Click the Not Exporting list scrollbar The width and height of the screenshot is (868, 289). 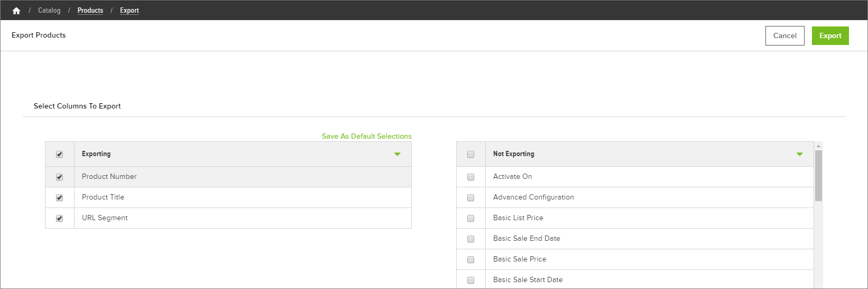pos(818,176)
